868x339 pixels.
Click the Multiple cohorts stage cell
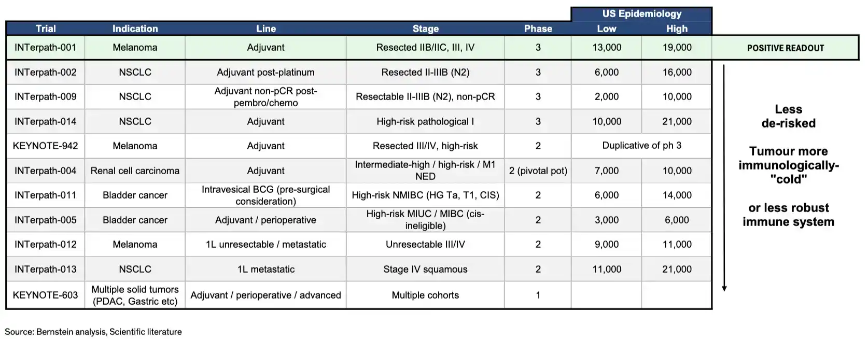tap(425, 295)
